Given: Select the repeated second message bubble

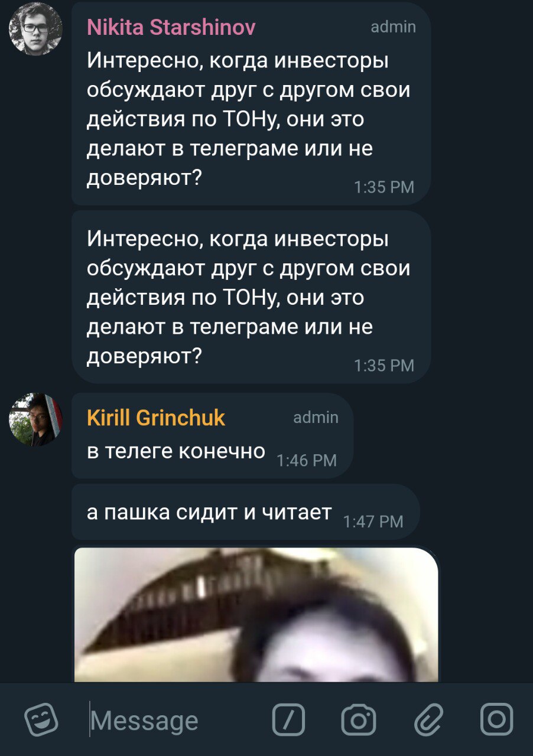Looking at the screenshot, I should pyautogui.click(x=251, y=297).
